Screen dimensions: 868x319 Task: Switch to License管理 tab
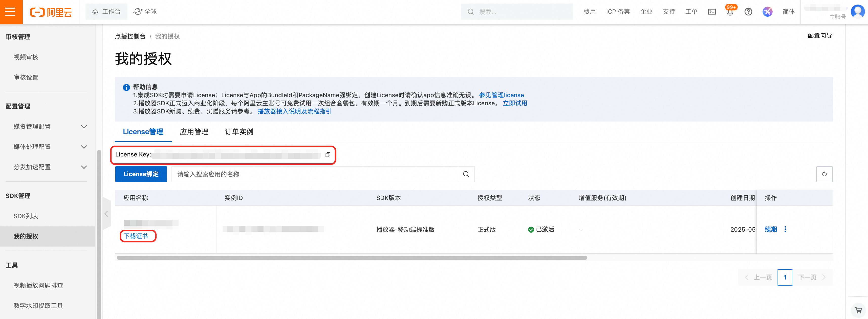point(143,132)
